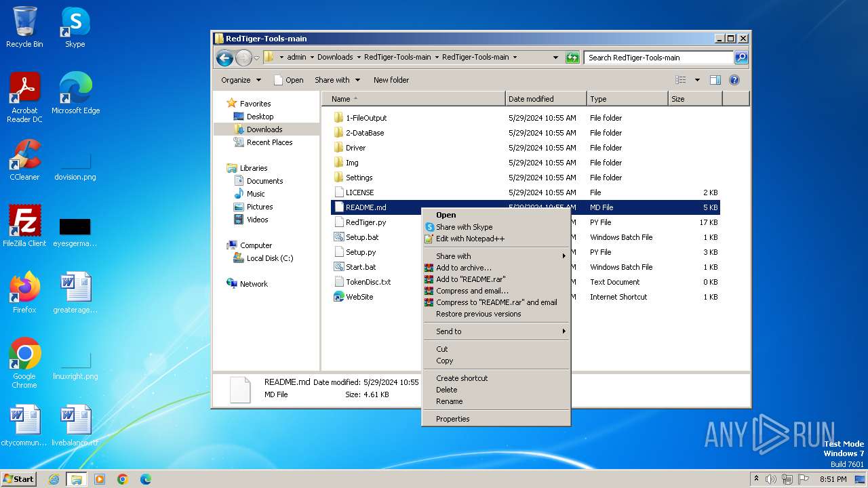Screen dimensions: 868x488
Task: Click the address bar refresh icon
Action: click(572, 58)
